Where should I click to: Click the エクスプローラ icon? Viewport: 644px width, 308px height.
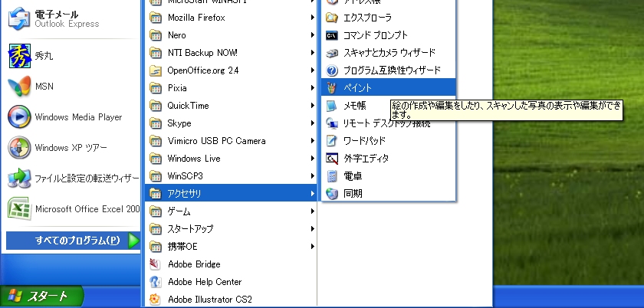(332, 18)
